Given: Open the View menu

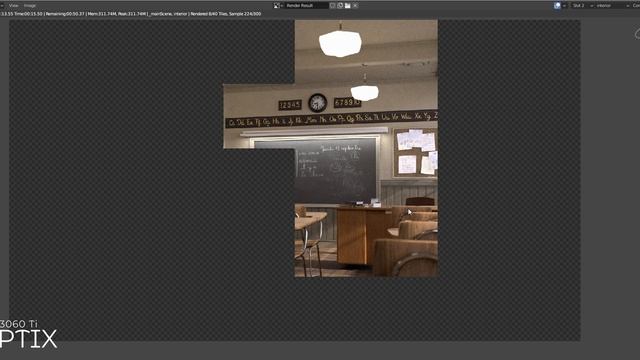Looking at the screenshot, I should tap(13, 6).
